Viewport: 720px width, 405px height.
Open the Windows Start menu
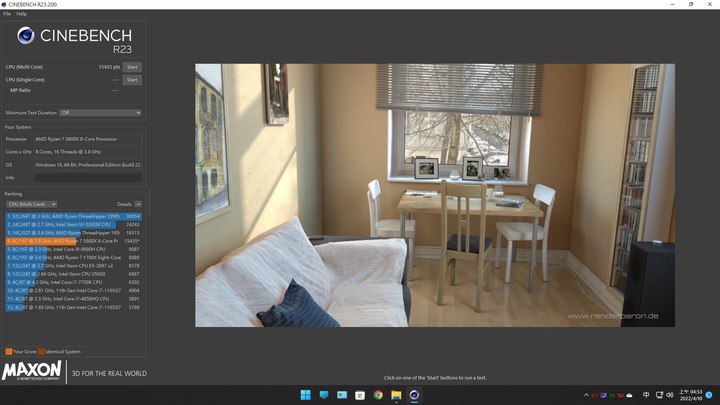pos(305,395)
